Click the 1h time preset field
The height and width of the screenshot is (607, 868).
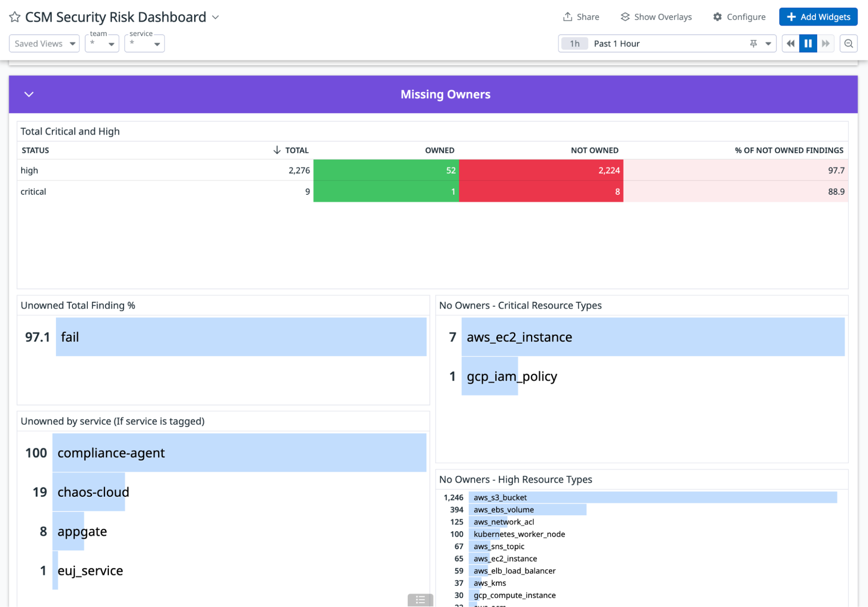(574, 43)
